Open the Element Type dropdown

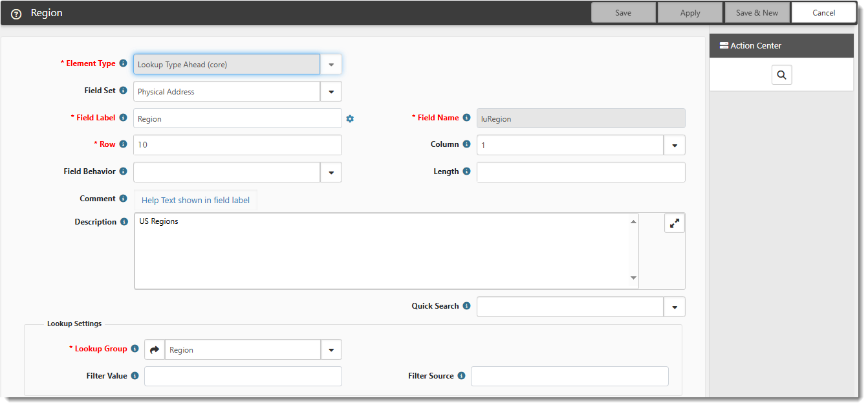tap(331, 64)
